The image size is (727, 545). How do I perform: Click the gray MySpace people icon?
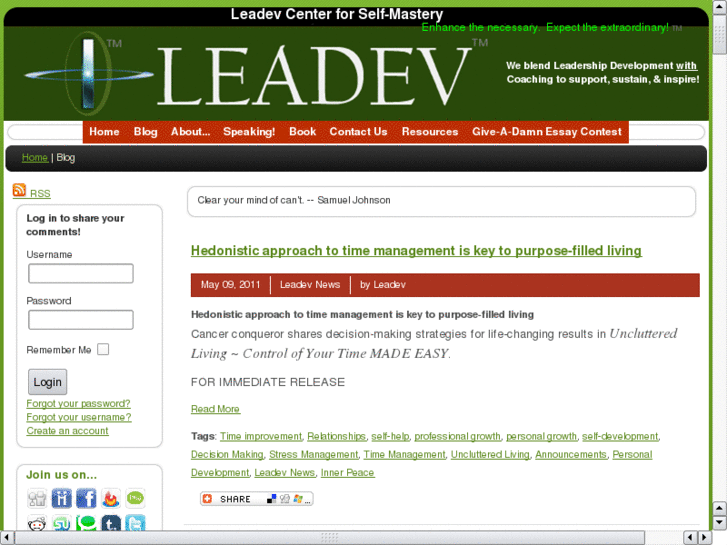[x=37, y=499]
